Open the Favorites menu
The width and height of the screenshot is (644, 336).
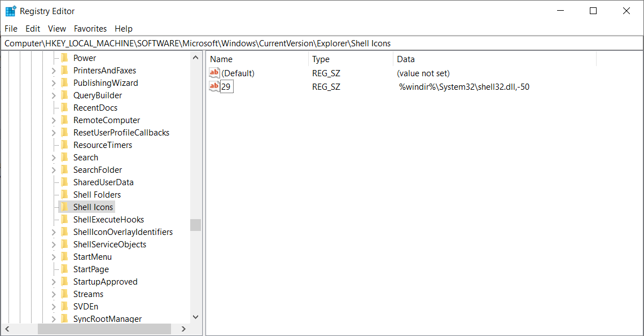(x=90, y=29)
